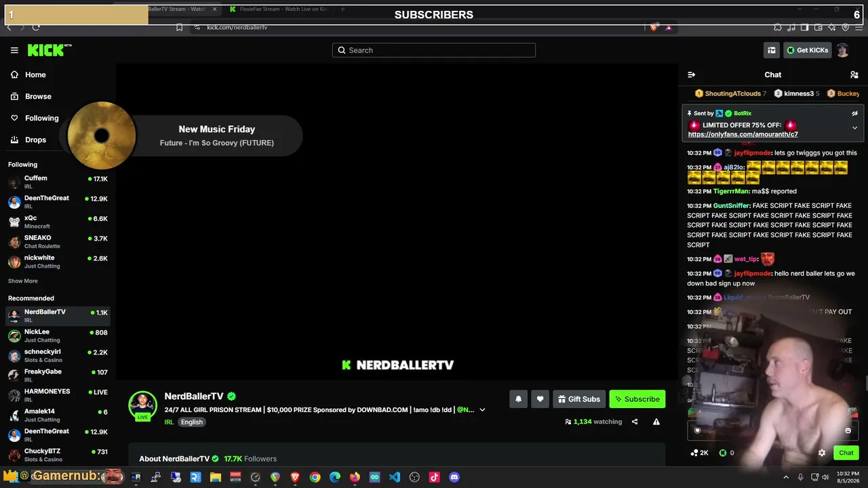This screenshot has height=488, width=868.
Task: Bookmark this page in the address bar
Action: click(x=179, y=27)
